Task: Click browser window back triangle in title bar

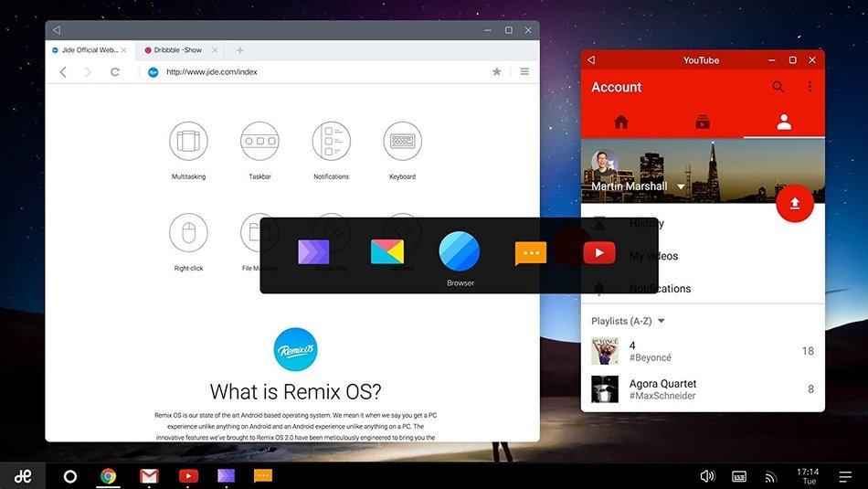Action: (57, 30)
